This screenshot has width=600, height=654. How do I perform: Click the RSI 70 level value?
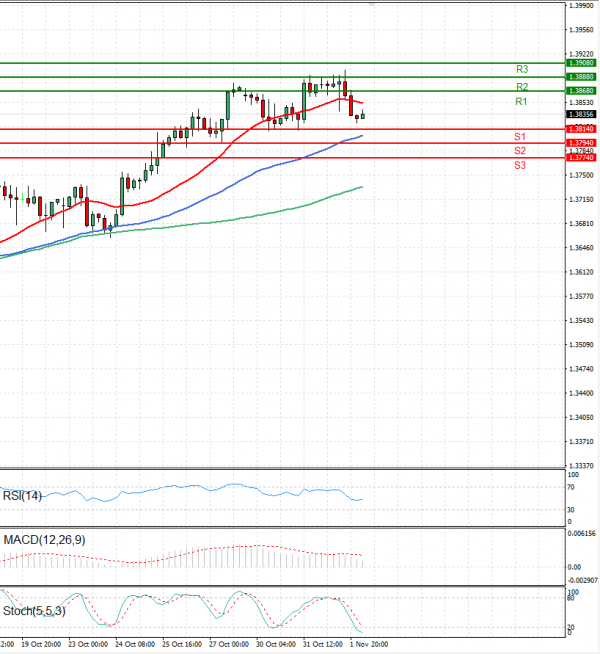(x=571, y=487)
